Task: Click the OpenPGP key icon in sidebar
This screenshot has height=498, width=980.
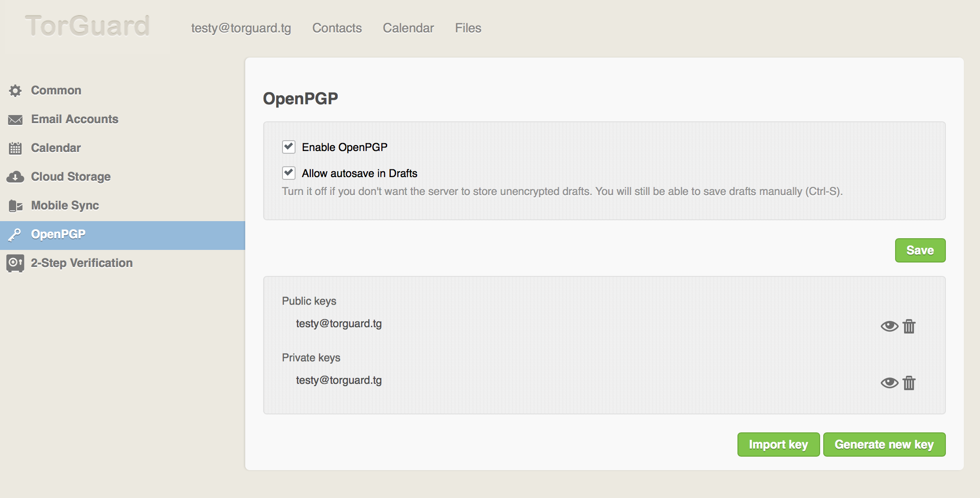Action: pos(15,235)
